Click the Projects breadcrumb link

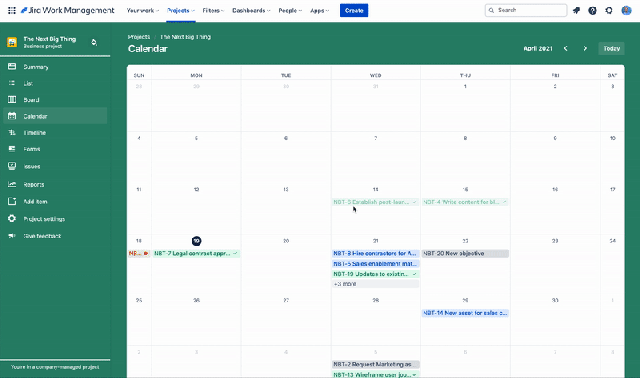tap(139, 37)
